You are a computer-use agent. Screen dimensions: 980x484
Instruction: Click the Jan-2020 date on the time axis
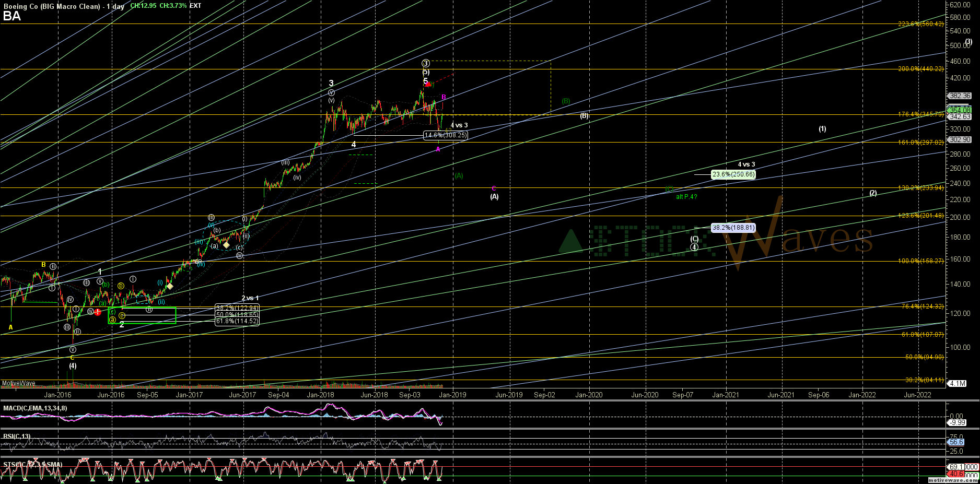(589, 395)
